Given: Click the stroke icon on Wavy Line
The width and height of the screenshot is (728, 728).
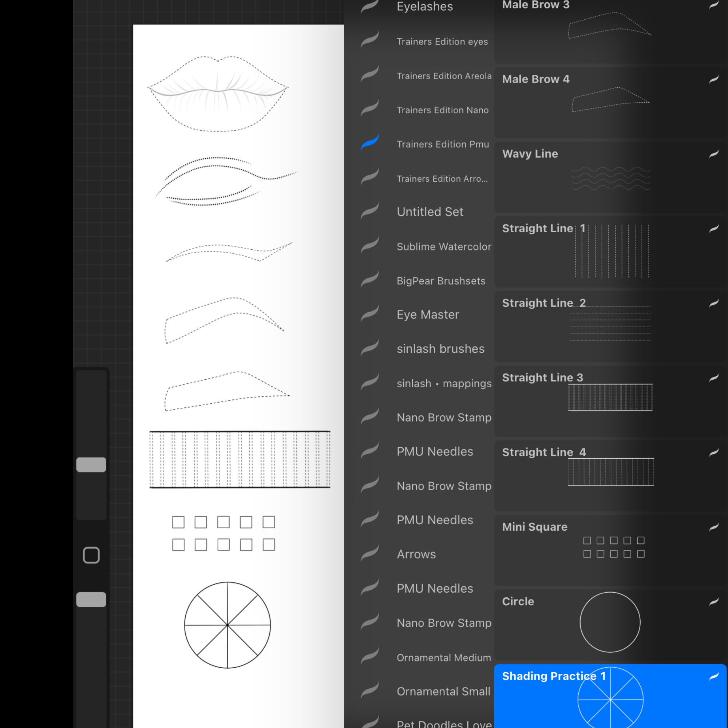Looking at the screenshot, I should tap(714, 154).
